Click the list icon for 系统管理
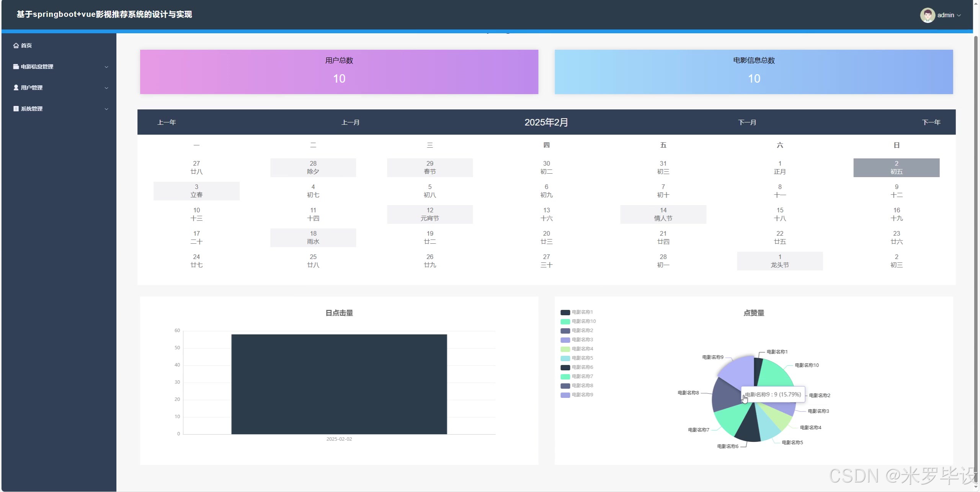The image size is (980, 492). point(16,109)
